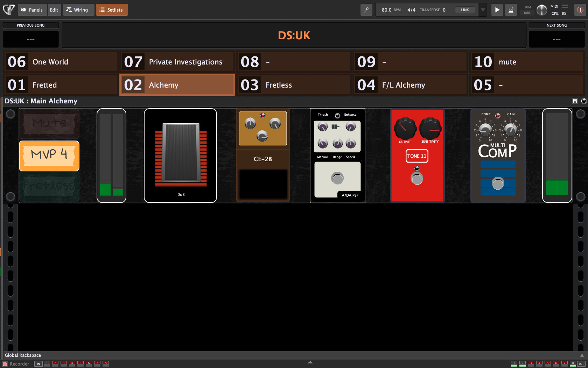
Task: Select song part 03 Fretless
Action: click(294, 85)
